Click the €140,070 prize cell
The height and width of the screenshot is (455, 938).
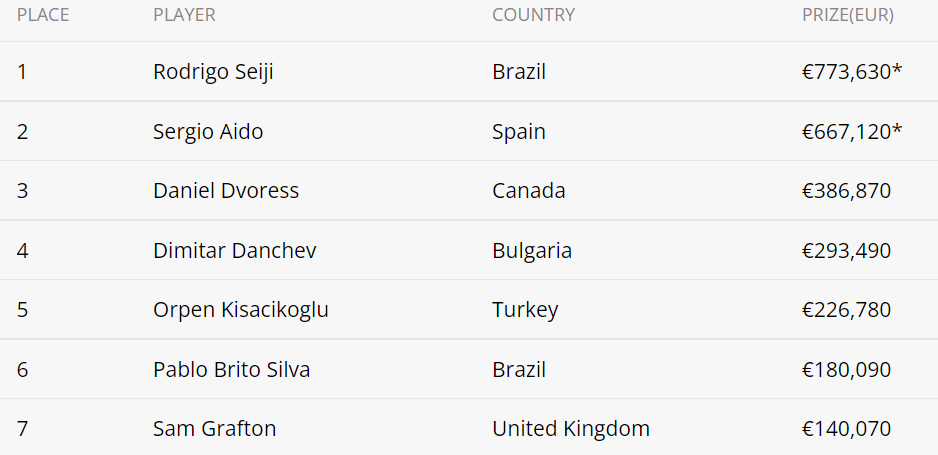click(846, 429)
